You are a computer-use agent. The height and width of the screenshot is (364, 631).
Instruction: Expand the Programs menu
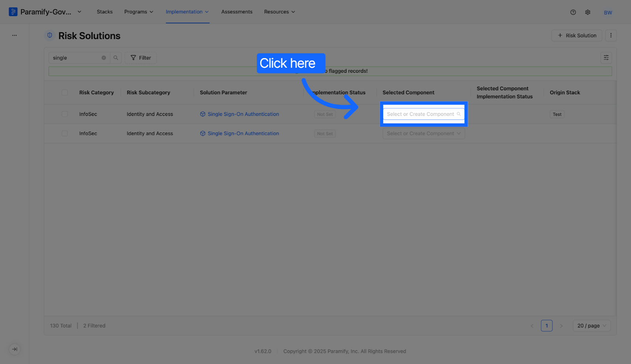point(139,12)
